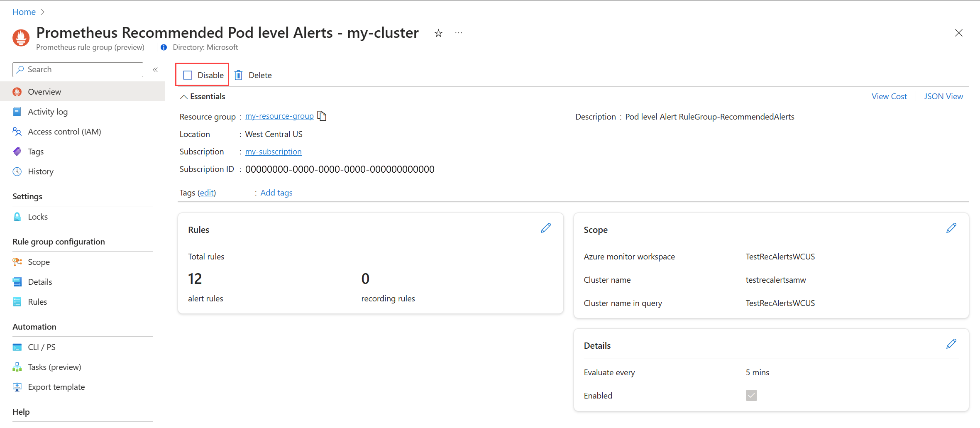Screen dimensions: 980x428
Task: Click the directory info icon
Action: (x=164, y=47)
